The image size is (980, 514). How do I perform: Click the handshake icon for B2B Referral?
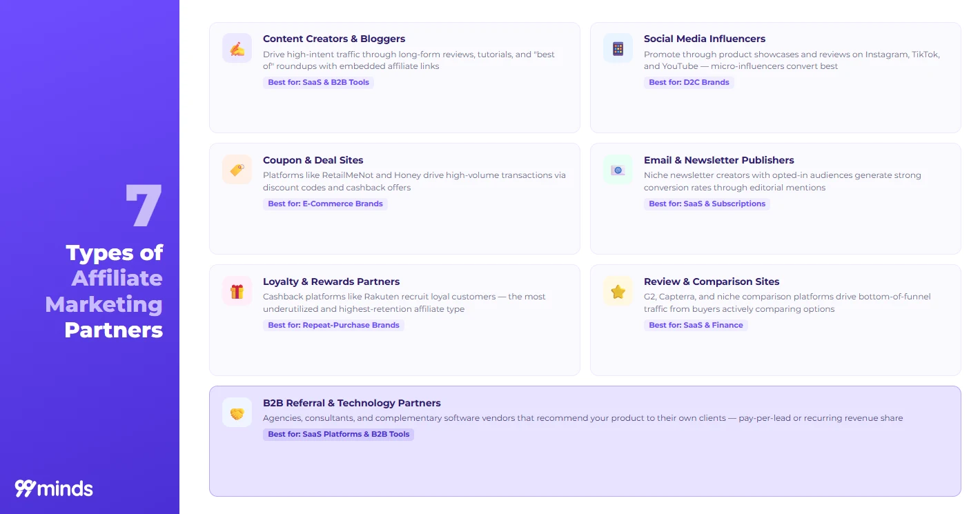pos(237,413)
